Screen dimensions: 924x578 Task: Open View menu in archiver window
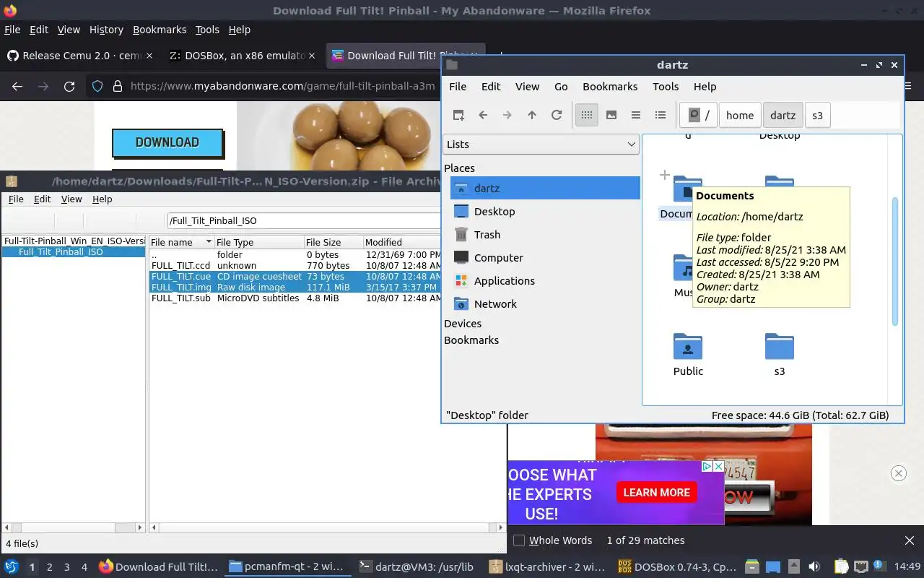click(71, 199)
